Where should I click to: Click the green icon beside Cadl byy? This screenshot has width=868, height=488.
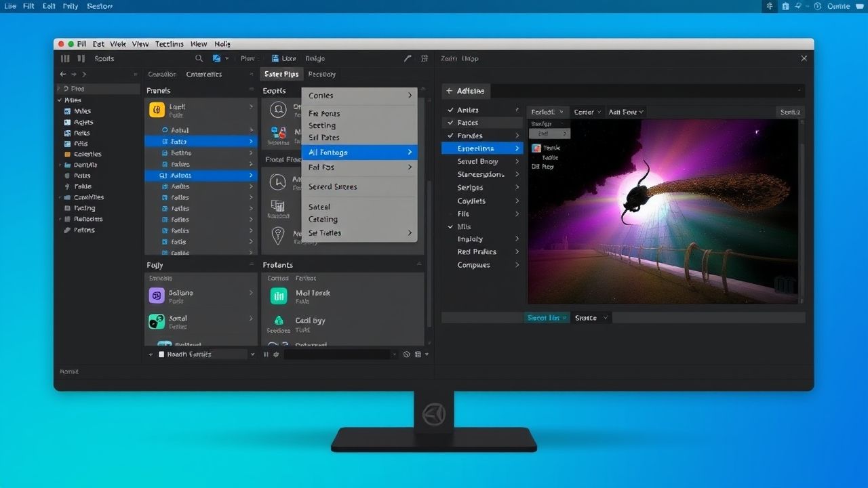point(279,321)
